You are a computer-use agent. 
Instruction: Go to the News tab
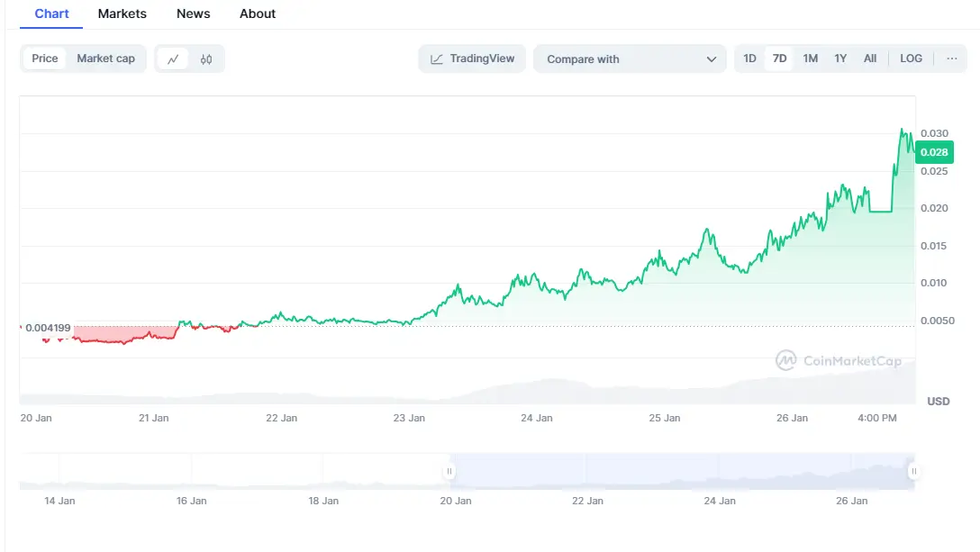coord(193,14)
